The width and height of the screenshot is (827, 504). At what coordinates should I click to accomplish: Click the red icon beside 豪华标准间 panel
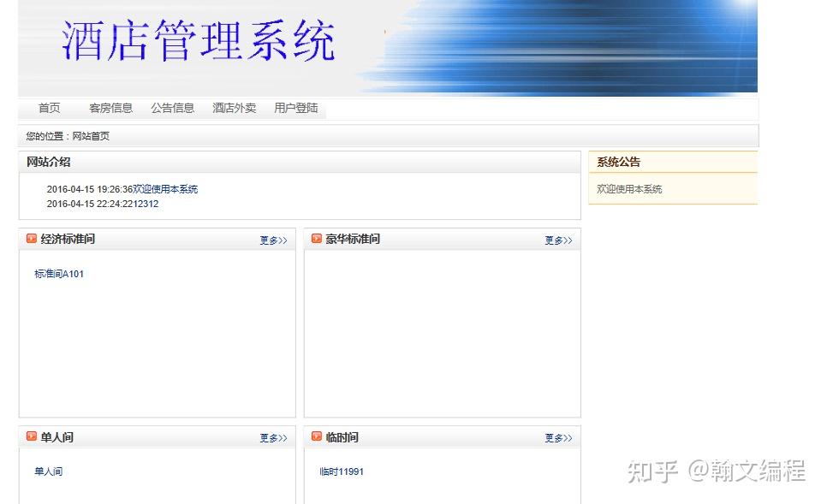pos(317,239)
